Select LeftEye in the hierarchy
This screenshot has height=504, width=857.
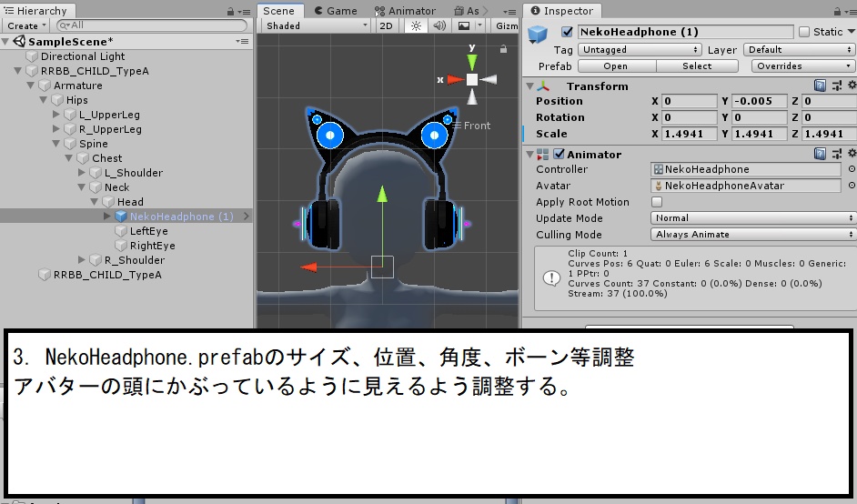point(148,231)
